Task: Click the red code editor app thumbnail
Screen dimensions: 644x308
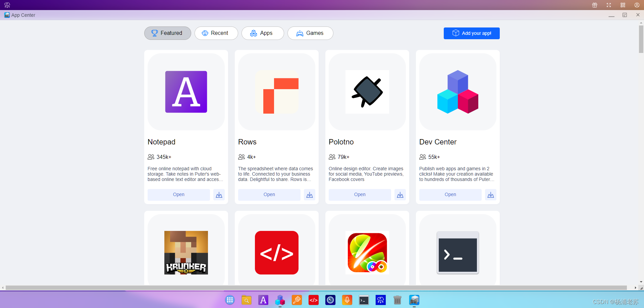Action: coord(277,253)
